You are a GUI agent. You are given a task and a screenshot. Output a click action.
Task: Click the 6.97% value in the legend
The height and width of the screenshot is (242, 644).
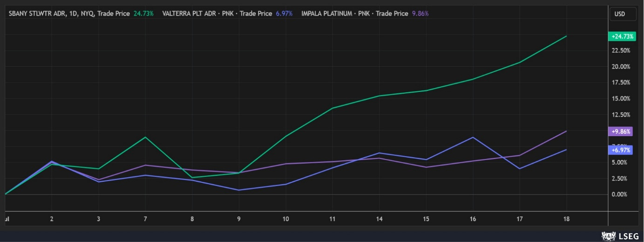(284, 14)
